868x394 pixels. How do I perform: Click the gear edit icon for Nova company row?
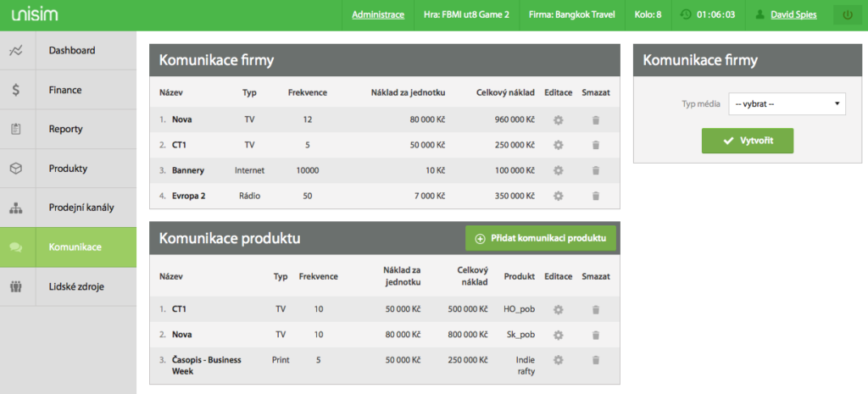click(x=558, y=120)
